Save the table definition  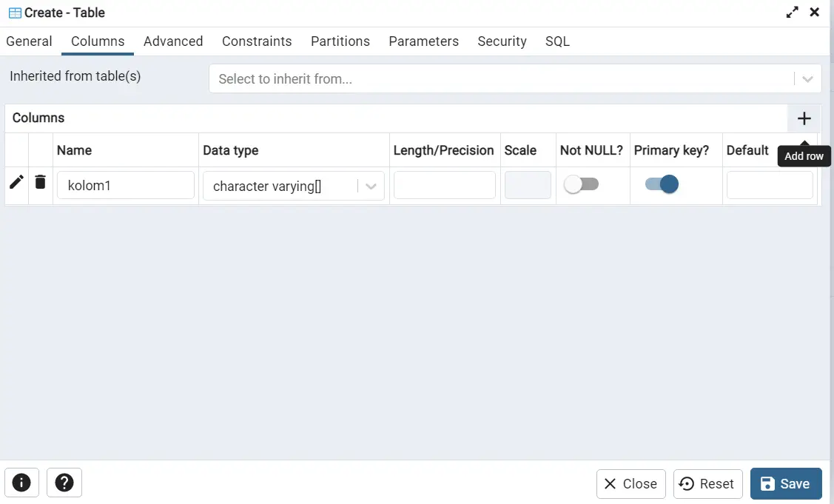click(x=786, y=483)
